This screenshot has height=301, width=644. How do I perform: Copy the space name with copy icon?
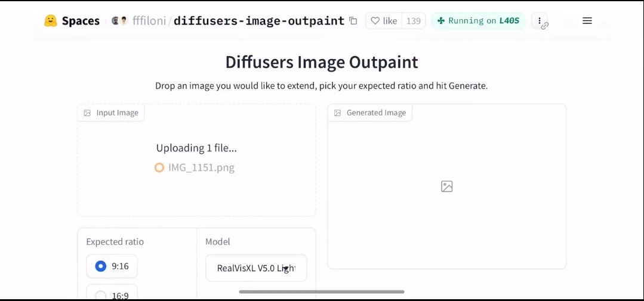click(x=353, y=20)
